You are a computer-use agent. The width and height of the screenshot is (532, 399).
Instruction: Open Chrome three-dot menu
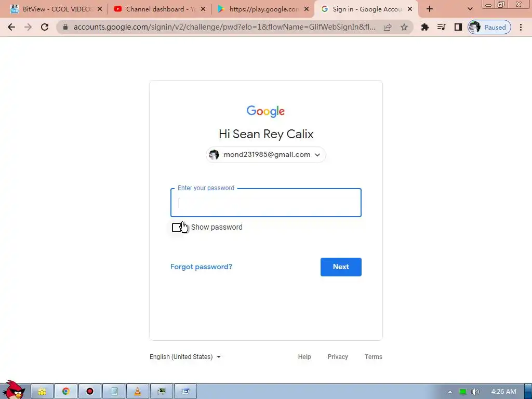(521, 27)
